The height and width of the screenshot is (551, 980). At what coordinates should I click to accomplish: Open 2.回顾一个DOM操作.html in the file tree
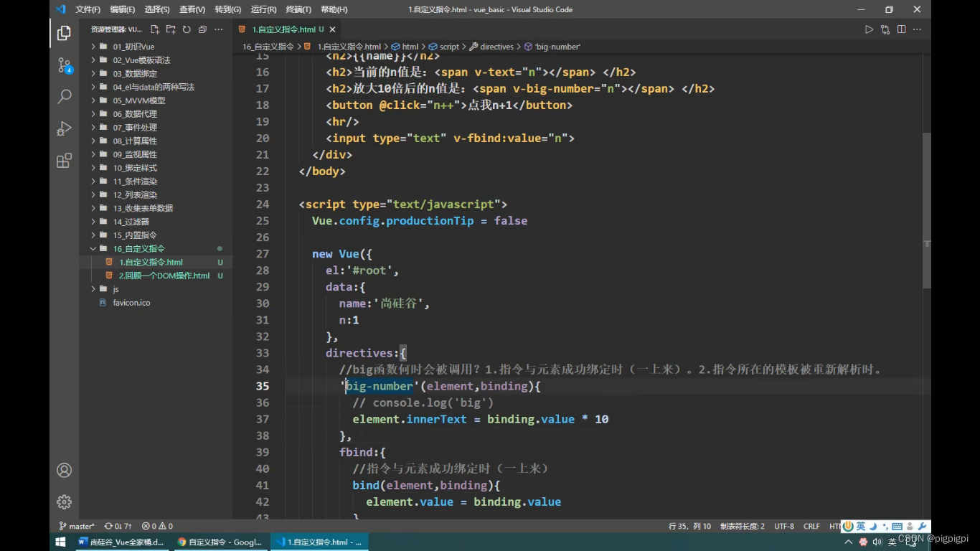(154, 275)
